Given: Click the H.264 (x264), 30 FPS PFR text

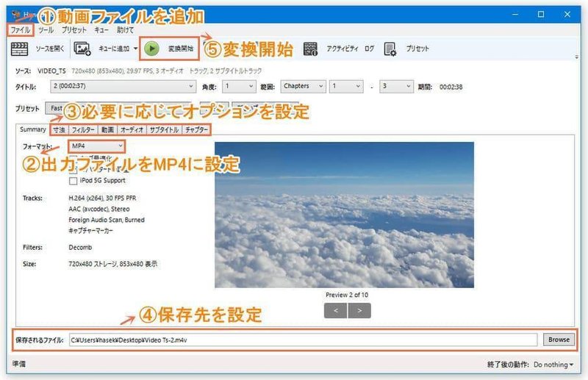Looking at the screenshot, I should click(102, 198).
